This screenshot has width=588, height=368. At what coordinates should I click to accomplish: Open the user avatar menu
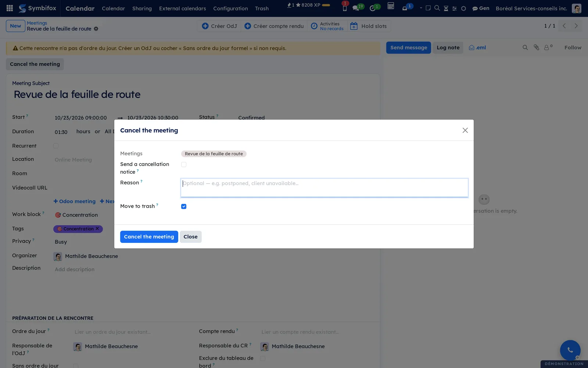click(577, 8)
